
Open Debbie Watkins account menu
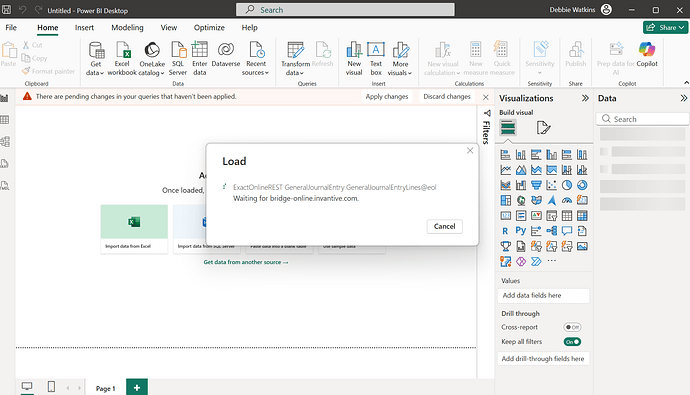click(x=580, y=9)
